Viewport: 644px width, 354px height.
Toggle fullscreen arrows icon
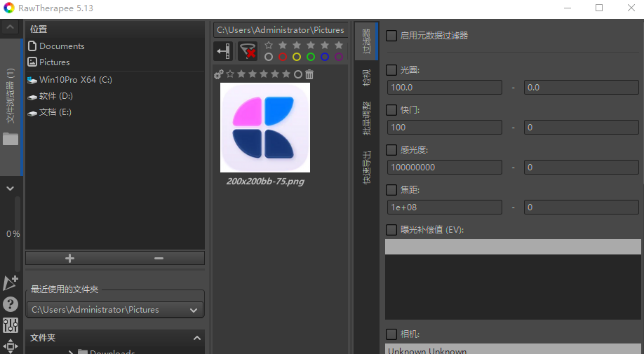pos(11,346)
